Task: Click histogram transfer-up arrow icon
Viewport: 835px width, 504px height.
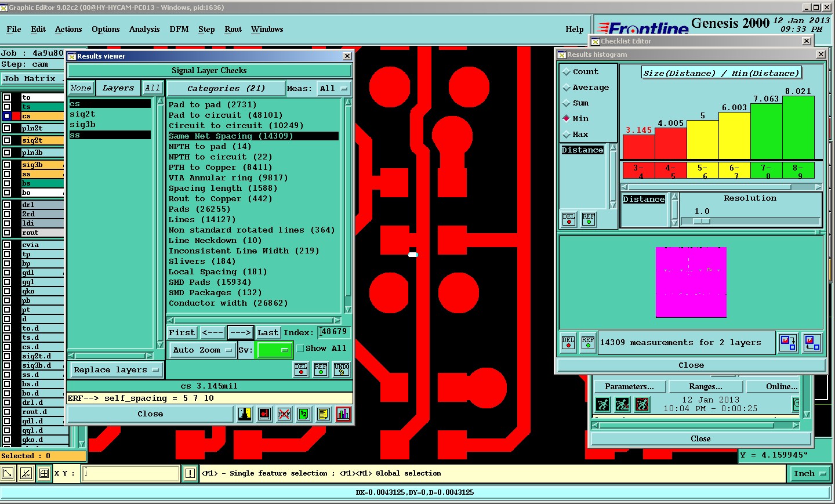Action: click(x=812, y=343)
